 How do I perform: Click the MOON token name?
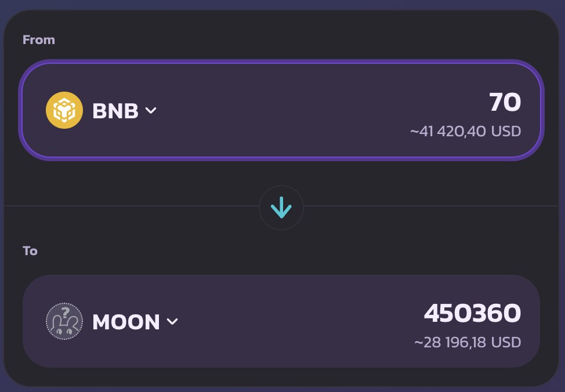coord(126,322)
